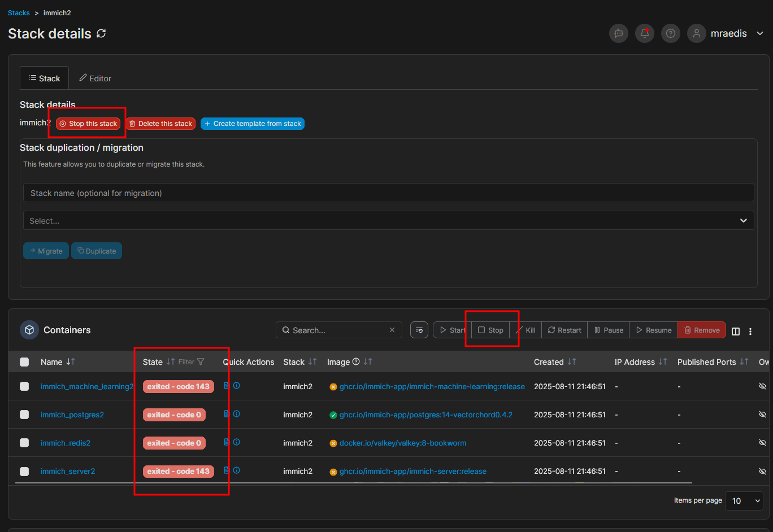Screen dimensions: 773x532
Task: Click the refresh icon beside Stack details
Action: click(101, 33)
